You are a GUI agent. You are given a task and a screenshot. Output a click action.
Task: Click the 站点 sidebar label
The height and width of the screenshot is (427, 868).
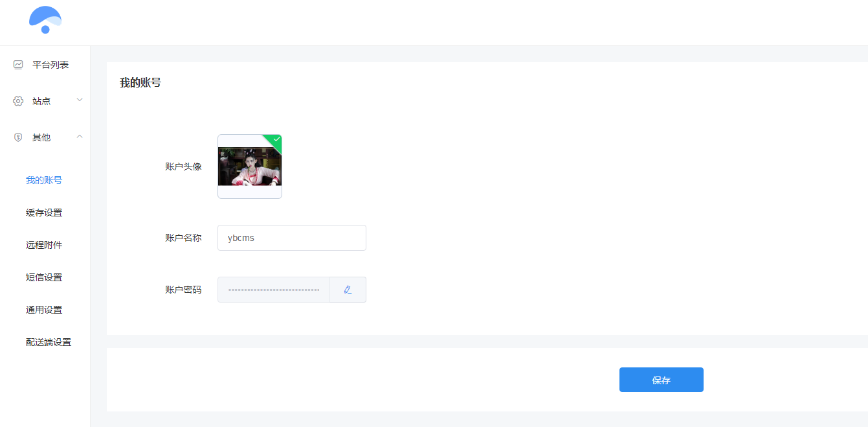tap(41, 101)
